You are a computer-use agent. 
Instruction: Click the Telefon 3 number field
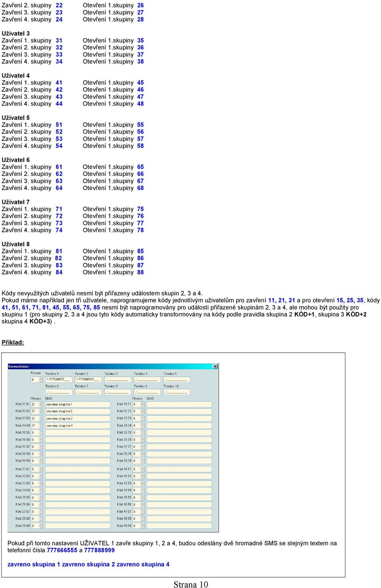pyautogui.click(x=117, y=380)
